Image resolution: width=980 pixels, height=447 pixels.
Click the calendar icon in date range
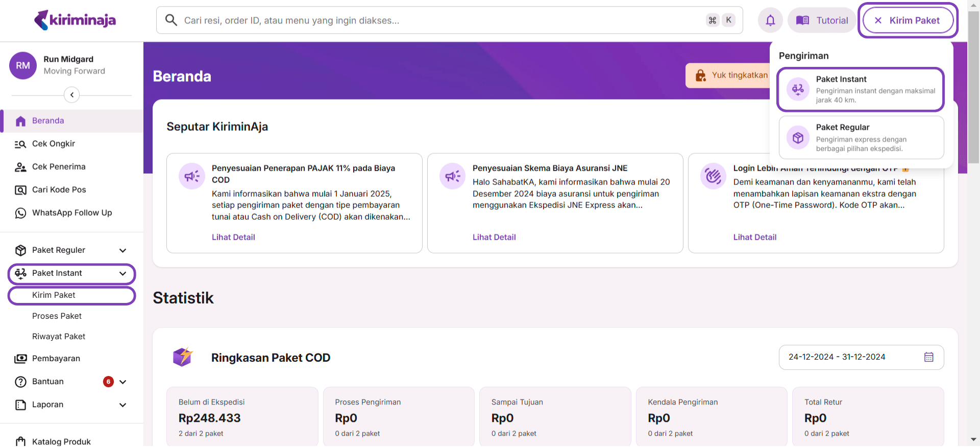[928, 357]
